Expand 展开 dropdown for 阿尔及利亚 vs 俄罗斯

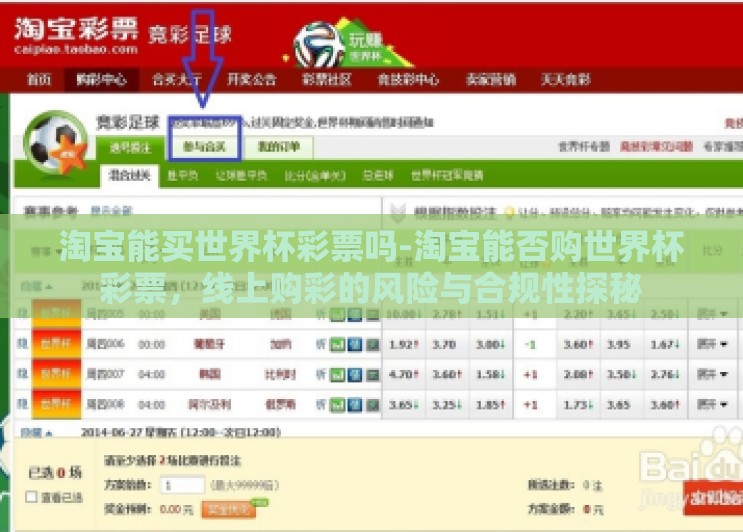coord(712,405)
